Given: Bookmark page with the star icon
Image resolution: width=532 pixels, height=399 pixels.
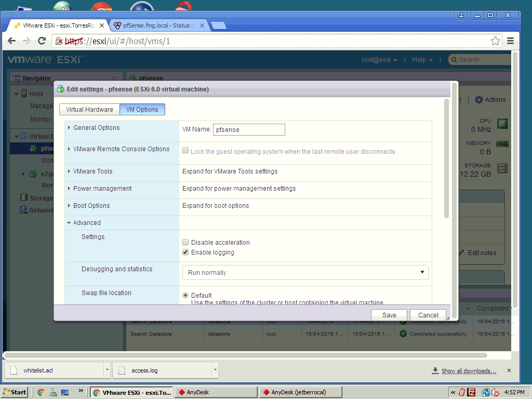Looking at the screenshot, I should tap(495, 41).
